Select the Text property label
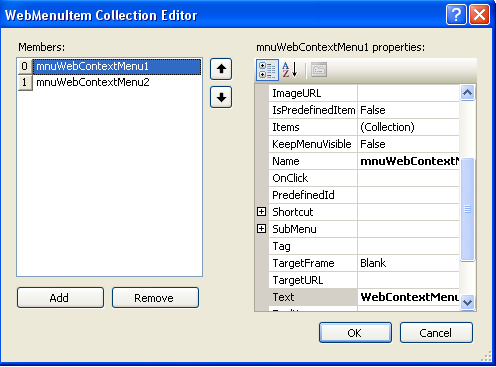 coord(313,297)
